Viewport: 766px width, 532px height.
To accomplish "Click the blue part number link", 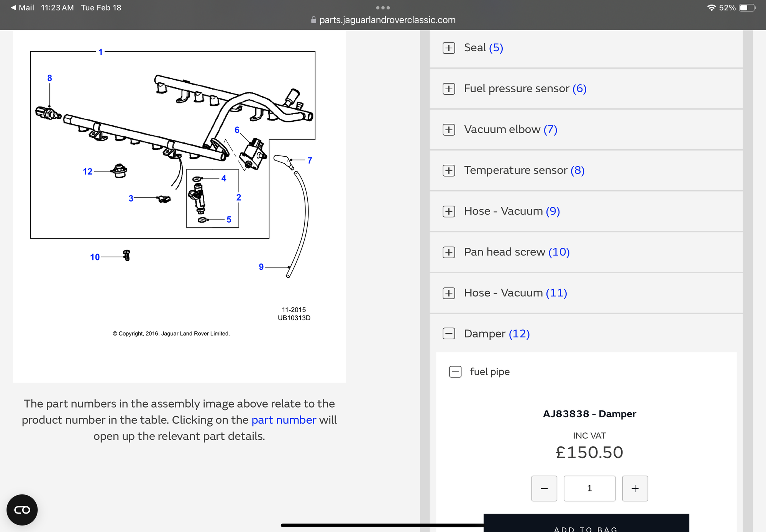I will [x=284, y=420].
